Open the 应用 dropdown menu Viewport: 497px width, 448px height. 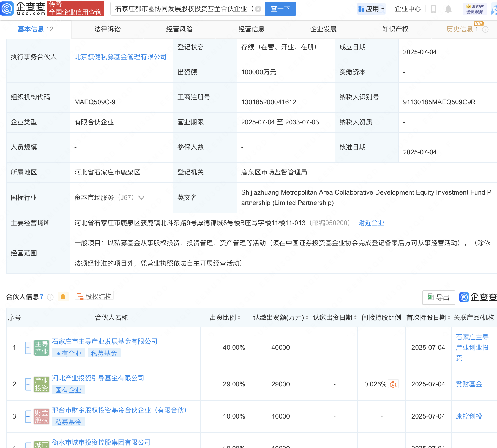point(371,9)
